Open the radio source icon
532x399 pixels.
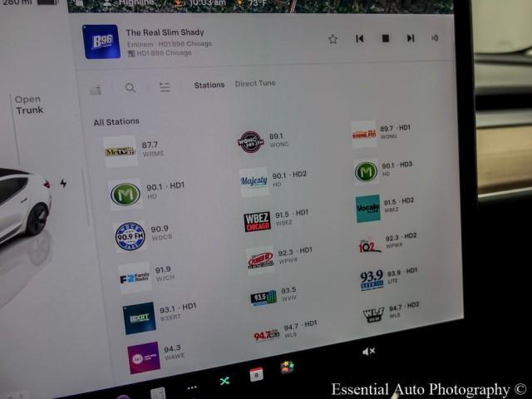[96, 89]
